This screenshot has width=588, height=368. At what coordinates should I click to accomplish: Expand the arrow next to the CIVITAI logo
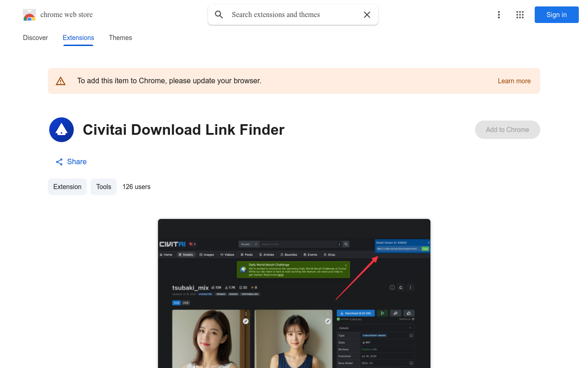pyautogui.click(x=195, y=244)
